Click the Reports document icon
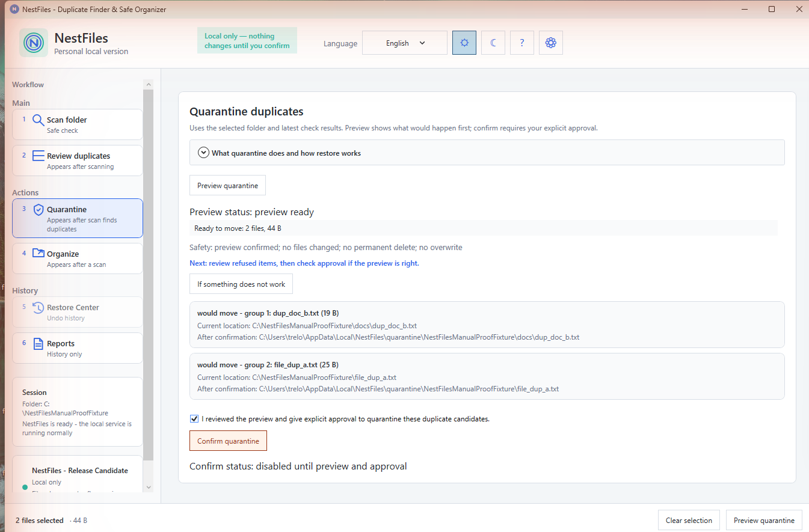Image resolution: width=809 pixels, height=532 pixels. pos(38,344)
